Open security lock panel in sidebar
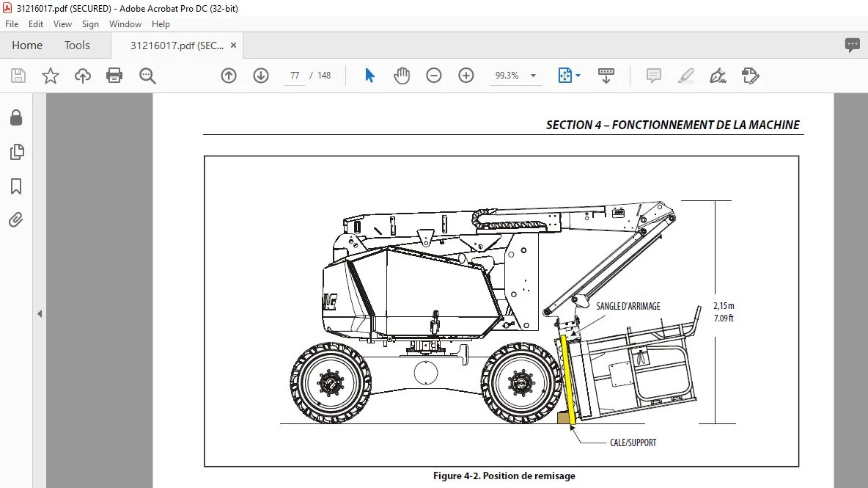Image resolution: width=868 pixels, height=488 pixels. tap(16, 117)
